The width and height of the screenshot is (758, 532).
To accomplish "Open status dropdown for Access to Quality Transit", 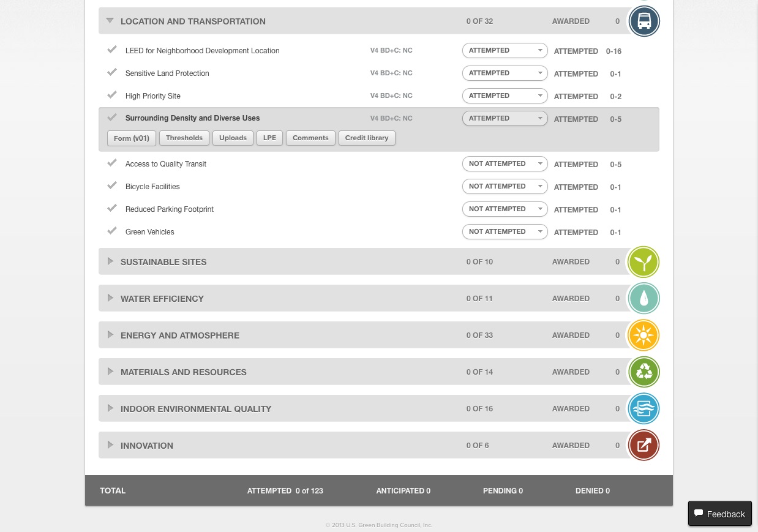I will pos(505,164).
